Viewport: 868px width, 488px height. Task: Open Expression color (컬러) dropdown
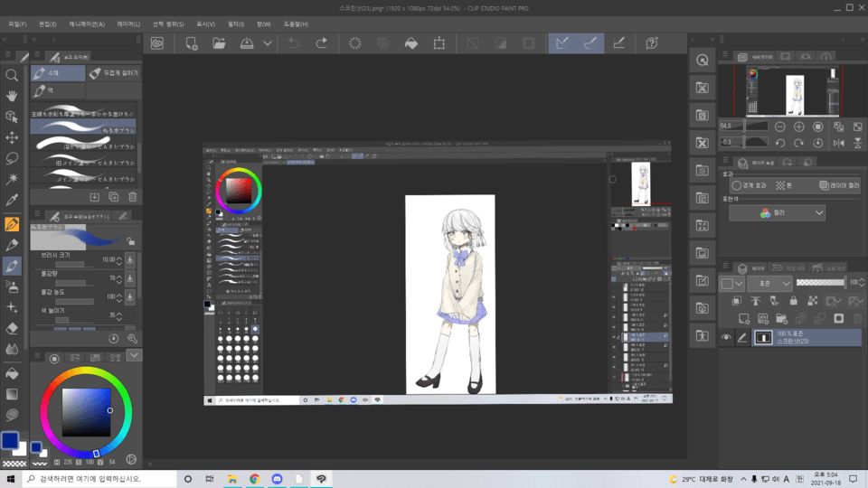(x=777, y=213)
